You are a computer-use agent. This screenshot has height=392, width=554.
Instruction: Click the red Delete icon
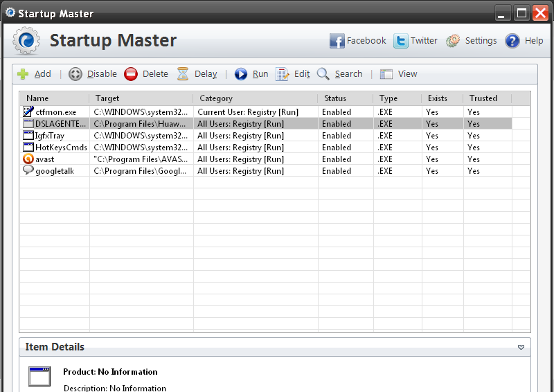tap(131, 74)
